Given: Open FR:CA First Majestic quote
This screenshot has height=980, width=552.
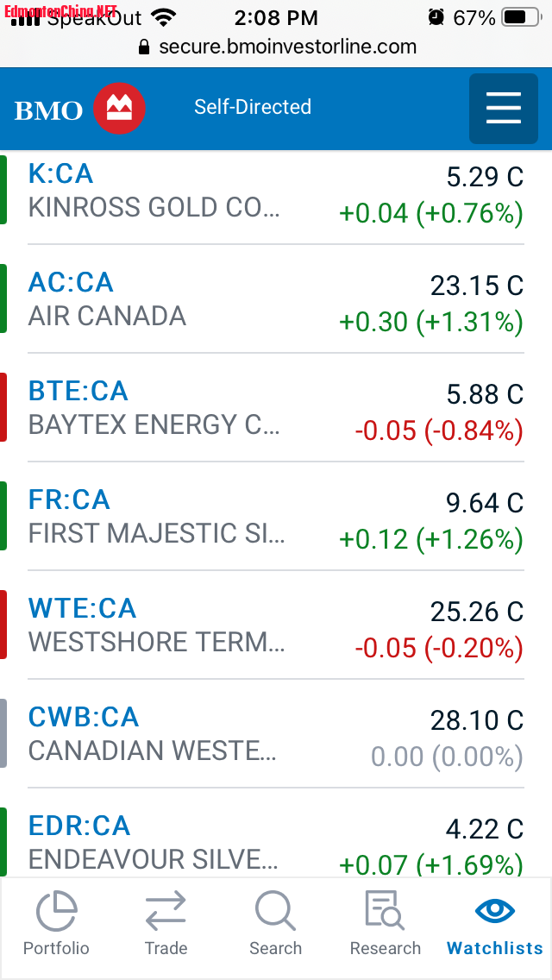Looking at the screenshot, I should point(69,499).
